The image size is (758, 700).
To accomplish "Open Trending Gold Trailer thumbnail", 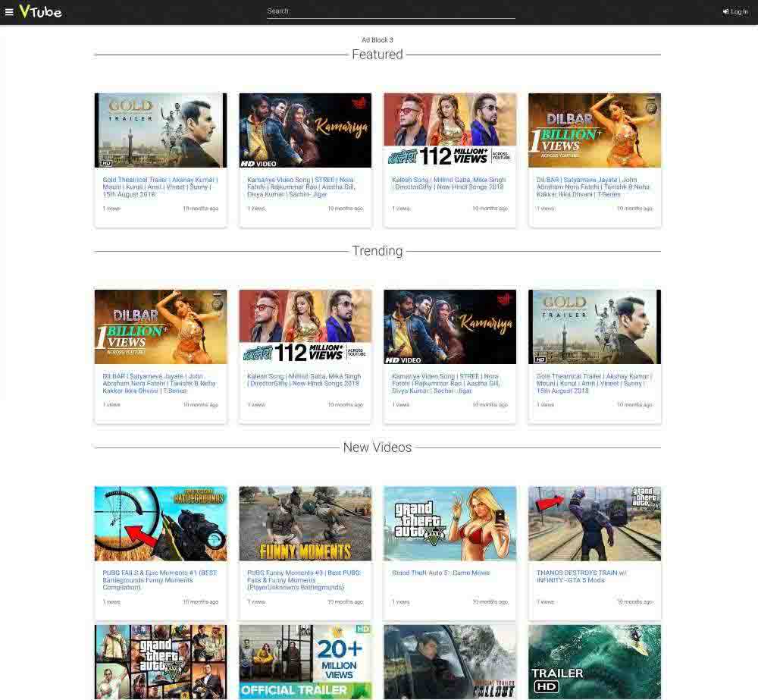I will [594, 327].
